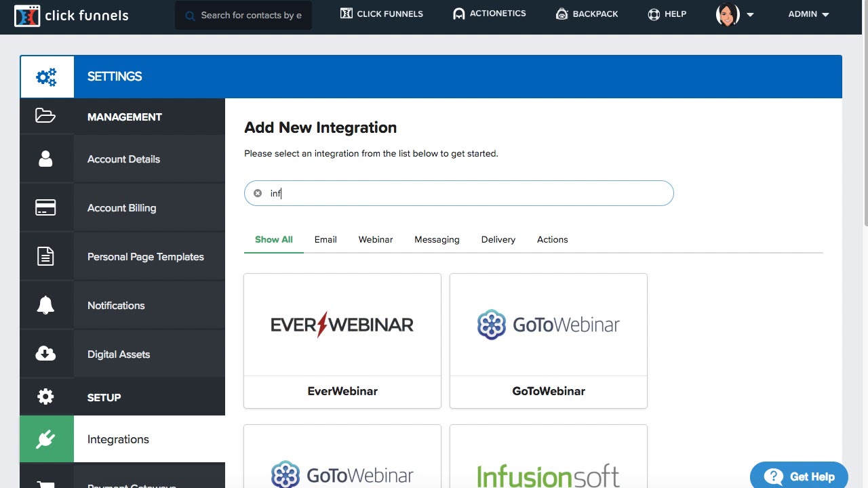Click the Personal Page Templates document icon
Screen dimensions: 868x488
[x=45, y=256]
